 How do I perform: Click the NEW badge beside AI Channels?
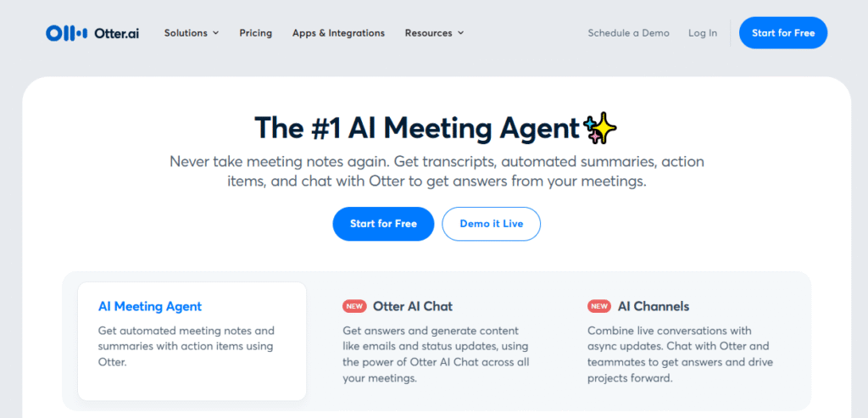[599, 306]
